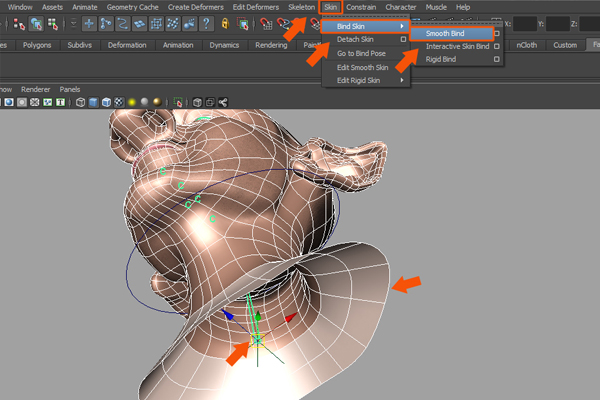Choose Smooth Bind command
Screen dimensions: 600x400
click(445, 33)
